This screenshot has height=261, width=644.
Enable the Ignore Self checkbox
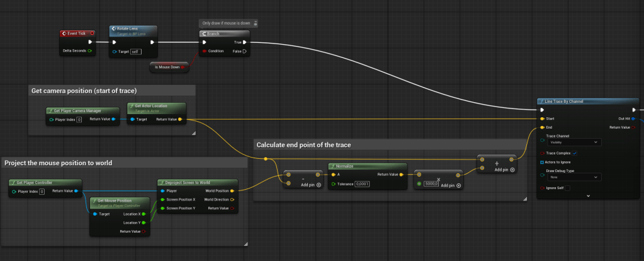coord(567,188)
